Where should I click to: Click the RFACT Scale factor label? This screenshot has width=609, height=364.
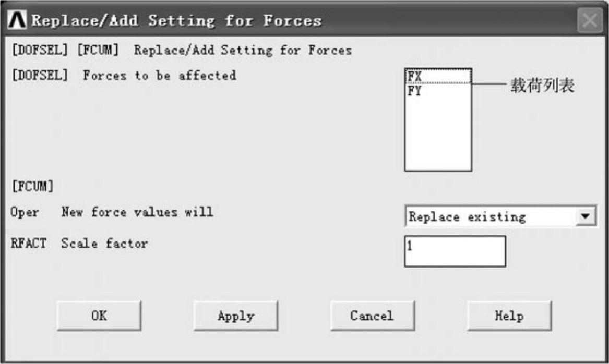pyautogui.click(x=79, y=244)
